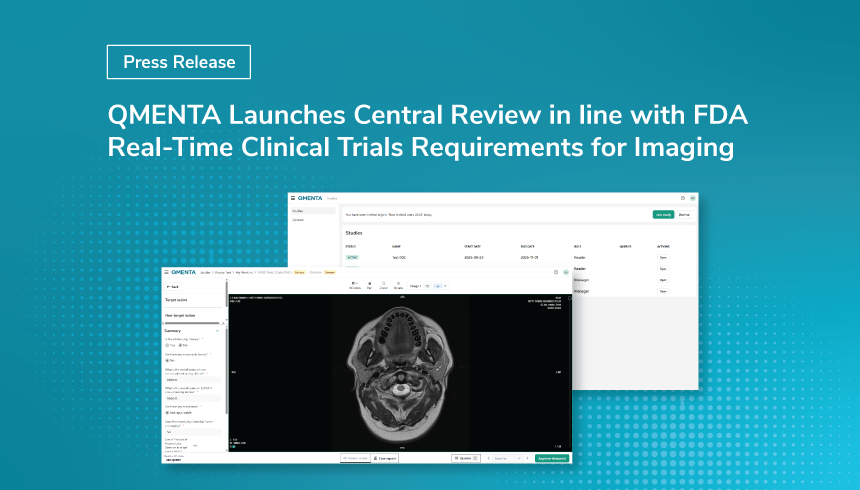860x490 pixels.
Task: Click the Approve timepoint button
Action: tap(552, 458)
